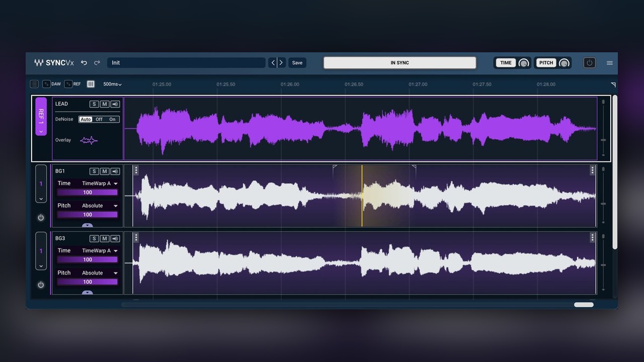
Task: Click the DAW follow icon
Action: tap(46, 84)
